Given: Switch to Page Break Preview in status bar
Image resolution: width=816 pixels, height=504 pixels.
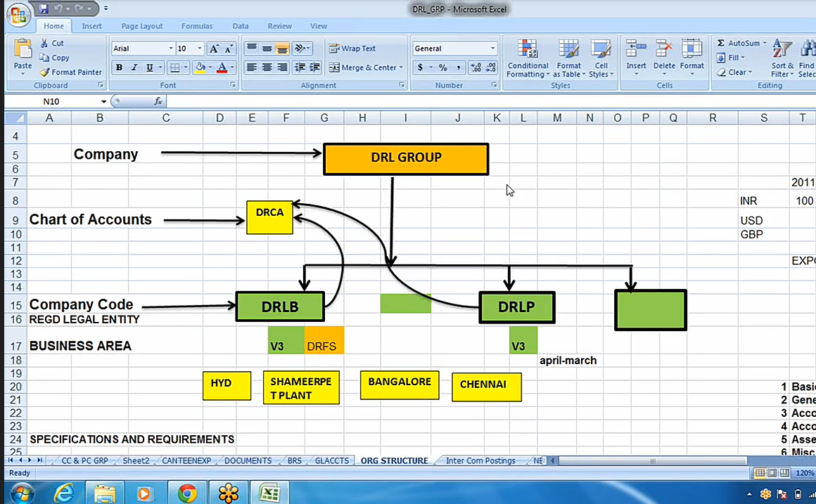Looking at the screenshot, I should [x=784, y=473].
